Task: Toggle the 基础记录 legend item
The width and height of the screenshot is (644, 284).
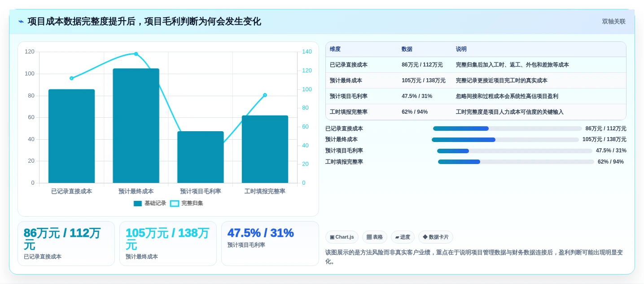Action: coord(150,204)
